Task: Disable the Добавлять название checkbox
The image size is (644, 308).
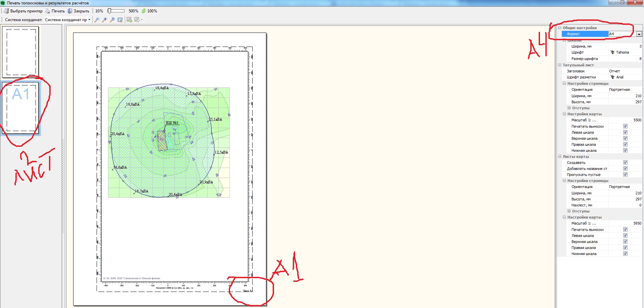Action: pos(625,169)
